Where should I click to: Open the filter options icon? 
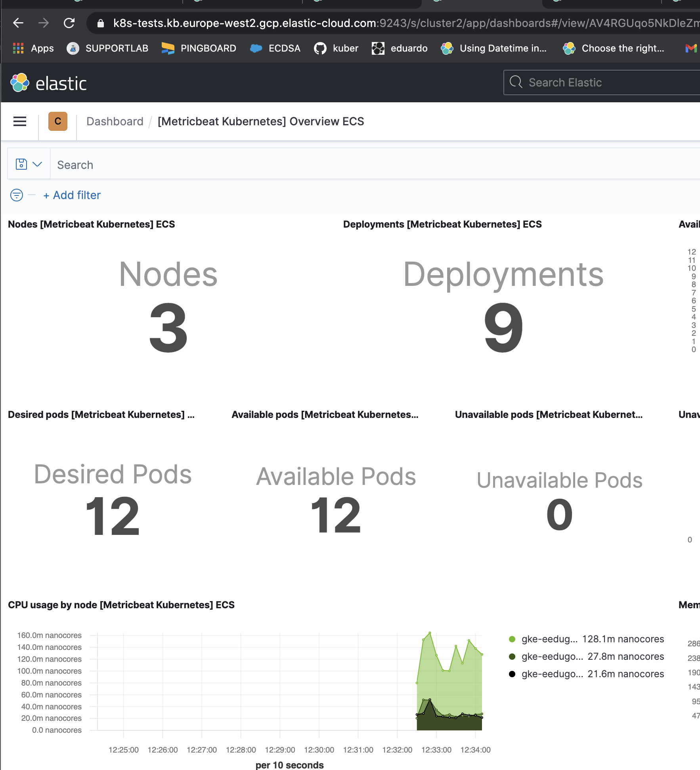tap(17, 195)
